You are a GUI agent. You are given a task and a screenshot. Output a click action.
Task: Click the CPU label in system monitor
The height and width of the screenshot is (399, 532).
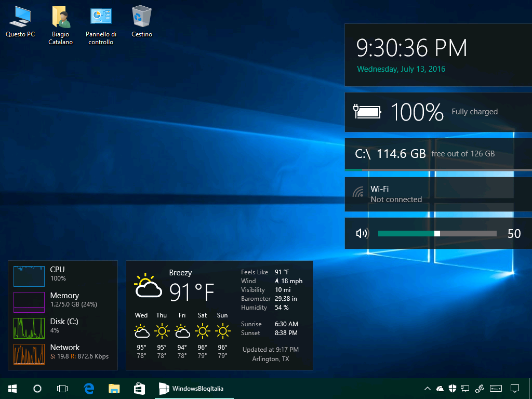(x=57, y=270)
